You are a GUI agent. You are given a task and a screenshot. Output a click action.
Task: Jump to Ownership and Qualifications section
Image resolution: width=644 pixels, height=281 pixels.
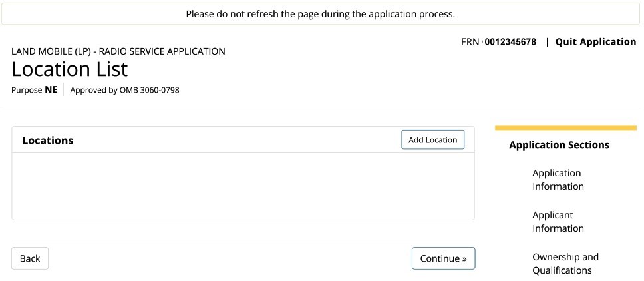pyautogui.click(x=565, y=264)
